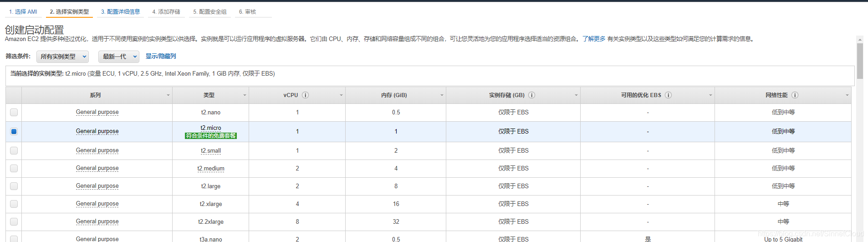Click 低到中等 in the t2.nano row
The height and width of the screenshot is (242, 868).
pyautogui.click(x=783, y=112)
